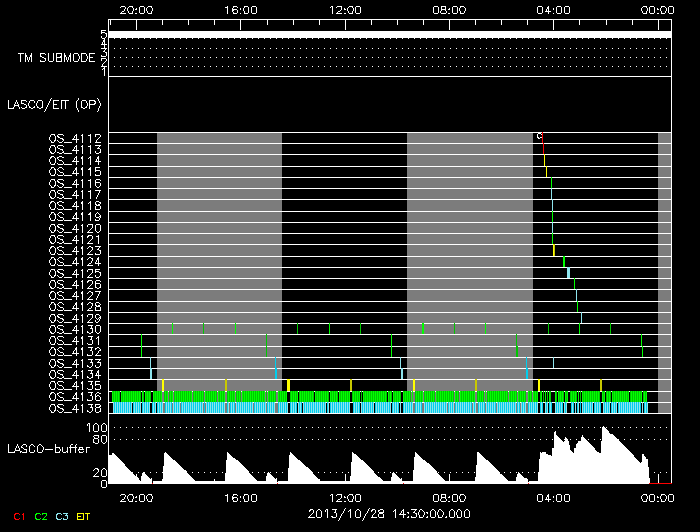Screen dimensions: 700x532
Task: Click the cyan marker in OS_4129 row
Action: pos(581,318)
